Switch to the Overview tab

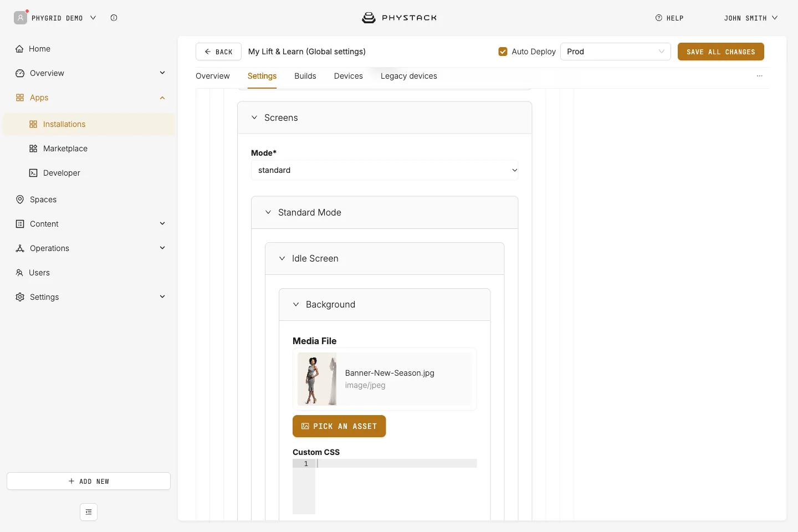pos(213,76)
